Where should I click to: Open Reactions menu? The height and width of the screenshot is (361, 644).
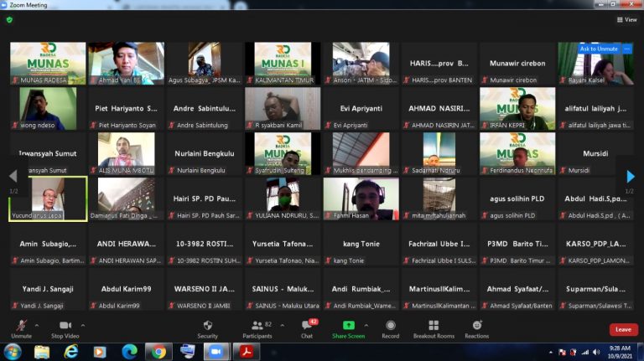pyautogui.click(x=477, y=328)
